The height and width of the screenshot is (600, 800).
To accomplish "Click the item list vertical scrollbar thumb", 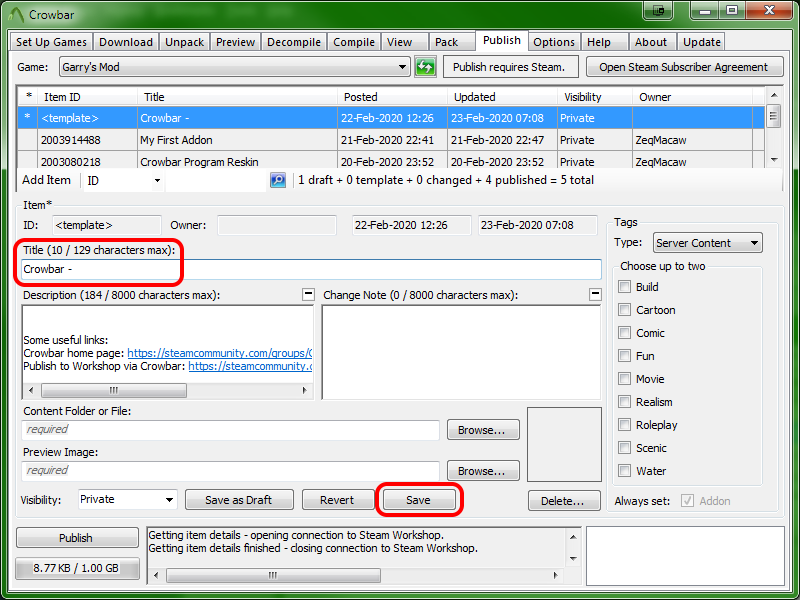I will coord(773,115).
